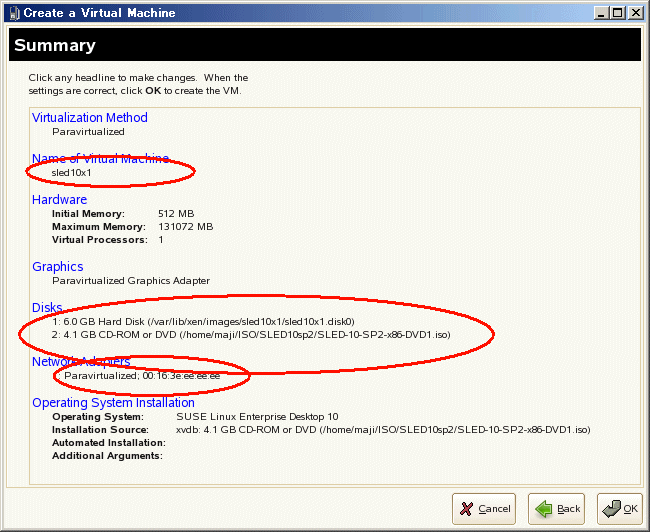The width and height of the screenshot is (650, 532).
Task: Click the Additional Arguments label
Action: pos(107,456)
